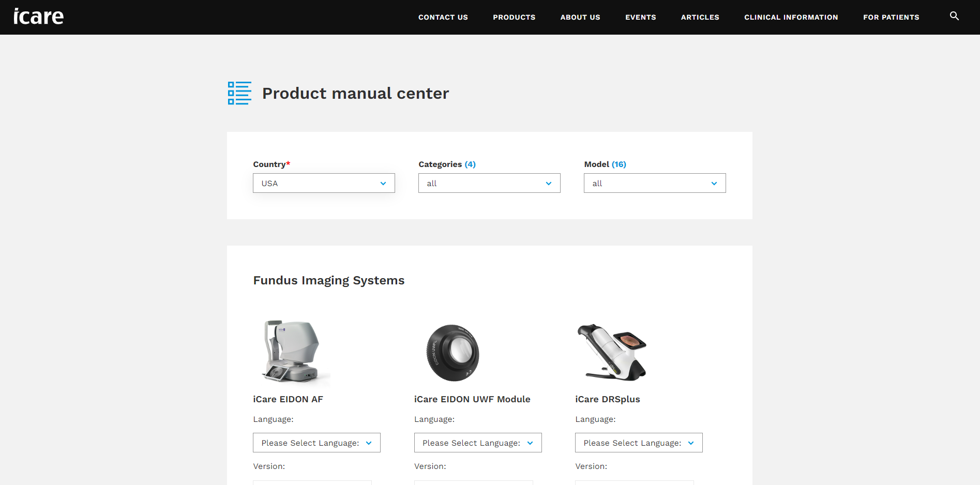
Task: Click the iCare EIDON AF product image
Action: tap(292, 352)
